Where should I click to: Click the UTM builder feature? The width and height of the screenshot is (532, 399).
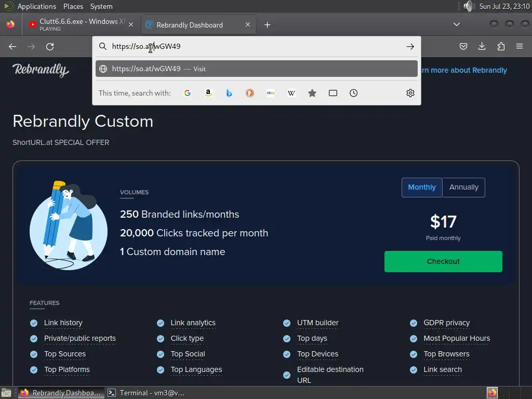pyautogui.click(x=317, y=323)
